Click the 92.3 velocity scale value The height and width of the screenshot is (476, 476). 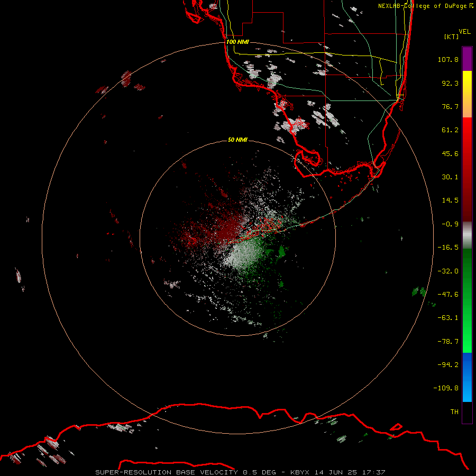tap(450, 83)
